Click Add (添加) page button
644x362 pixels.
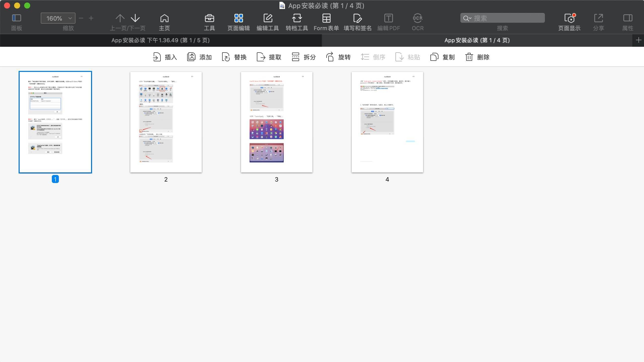click(199, 57)
